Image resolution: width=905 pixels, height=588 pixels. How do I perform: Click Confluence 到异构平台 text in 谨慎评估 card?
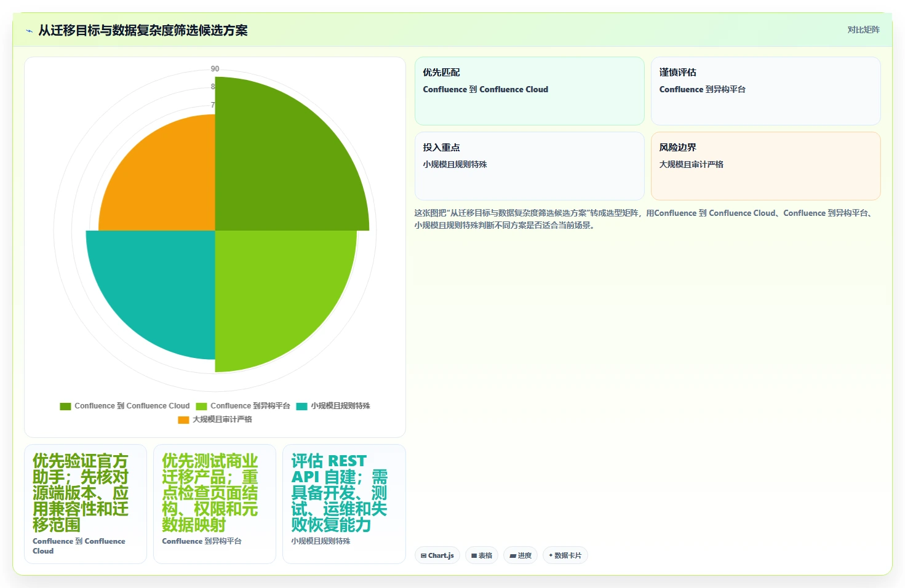coord(702,89)
